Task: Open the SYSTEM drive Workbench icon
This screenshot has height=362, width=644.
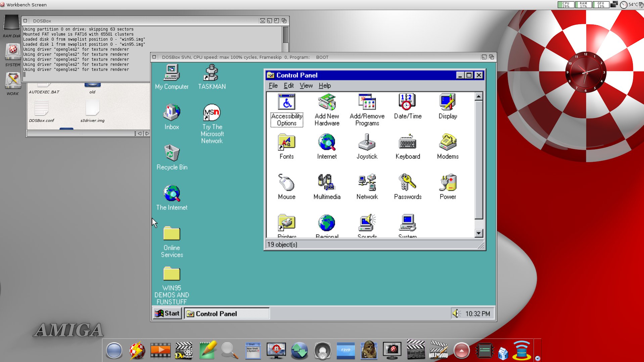Action: (12, 55)
